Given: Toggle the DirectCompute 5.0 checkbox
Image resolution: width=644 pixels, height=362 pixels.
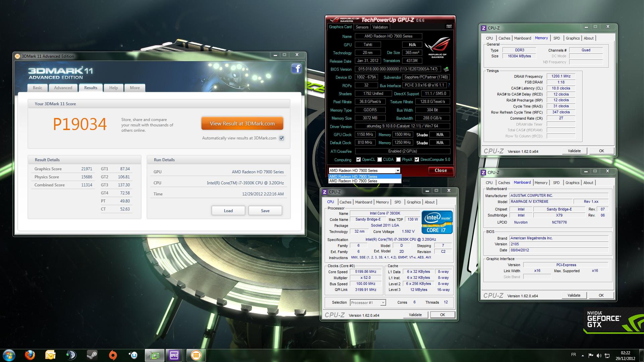Looking at the screenshot, I should [x=417, y=160].
